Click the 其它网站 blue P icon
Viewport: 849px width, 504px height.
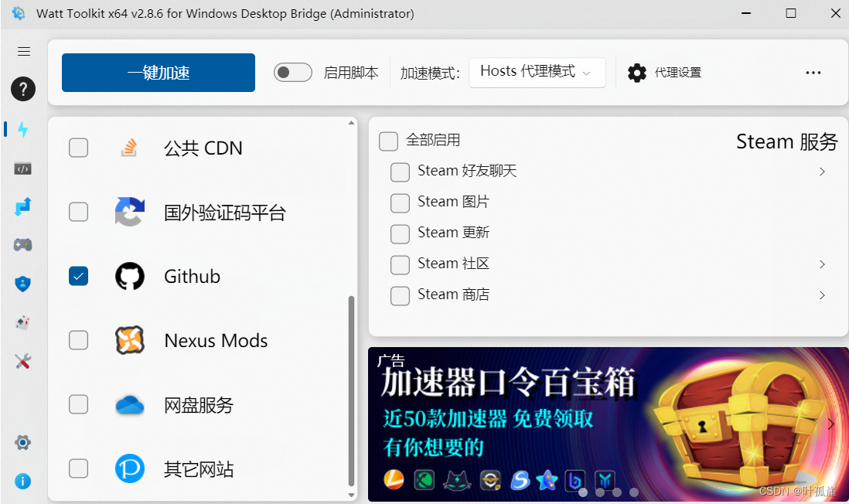pos(130,468)
